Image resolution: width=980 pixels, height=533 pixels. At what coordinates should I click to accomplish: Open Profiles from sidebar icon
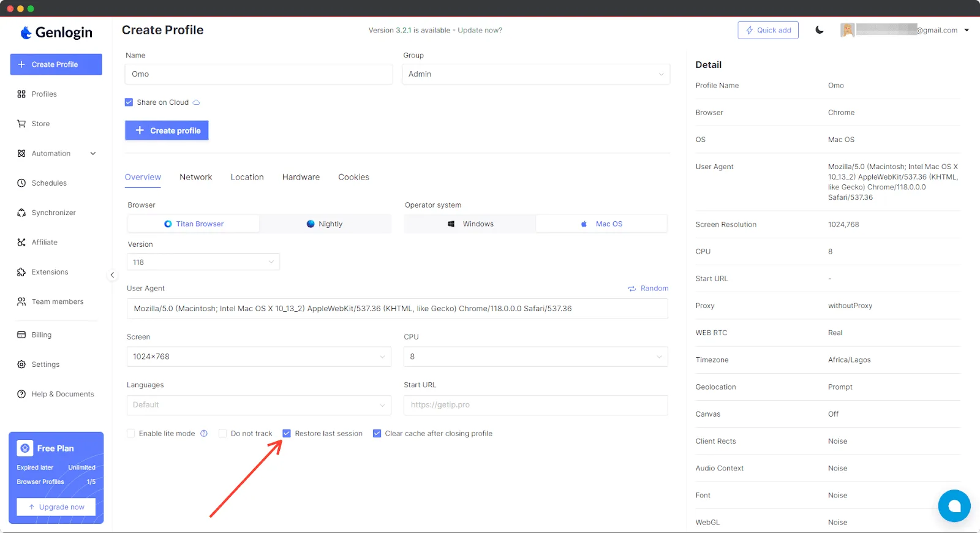coord(21,94)
